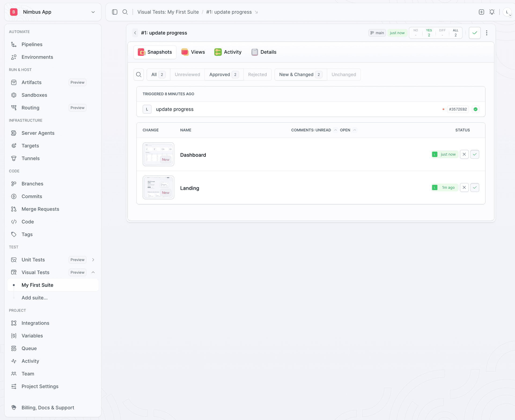Switch to the Snapshots tab
515x420 pixels.
click(155, 52)
